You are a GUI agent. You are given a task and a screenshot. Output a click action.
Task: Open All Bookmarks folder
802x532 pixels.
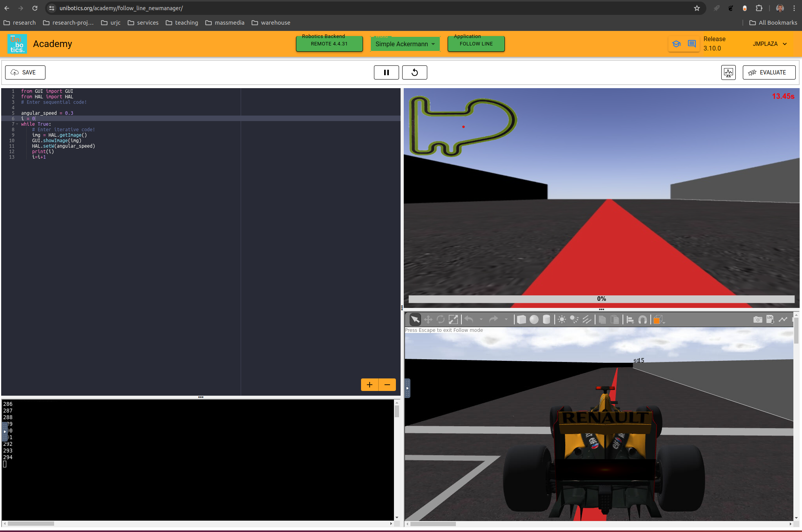pyautogui.click(x=773, y=23)
